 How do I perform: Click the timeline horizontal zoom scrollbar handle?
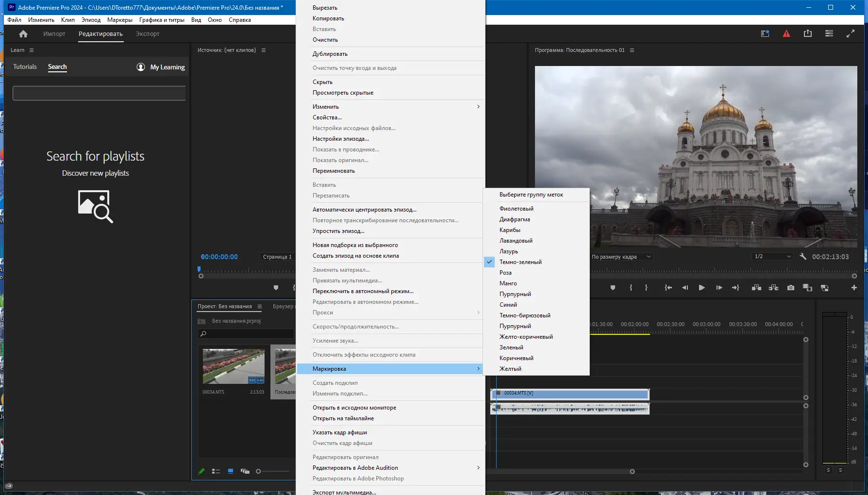(632, 472)
